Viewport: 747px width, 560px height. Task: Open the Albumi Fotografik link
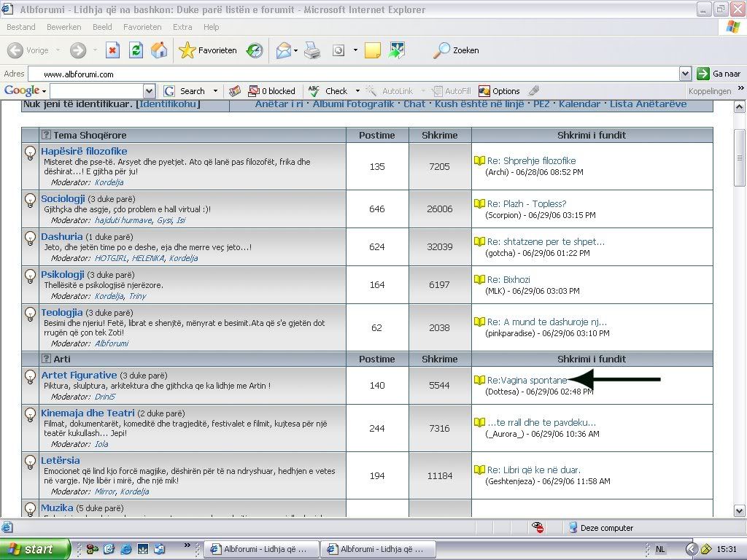[353, 104]
